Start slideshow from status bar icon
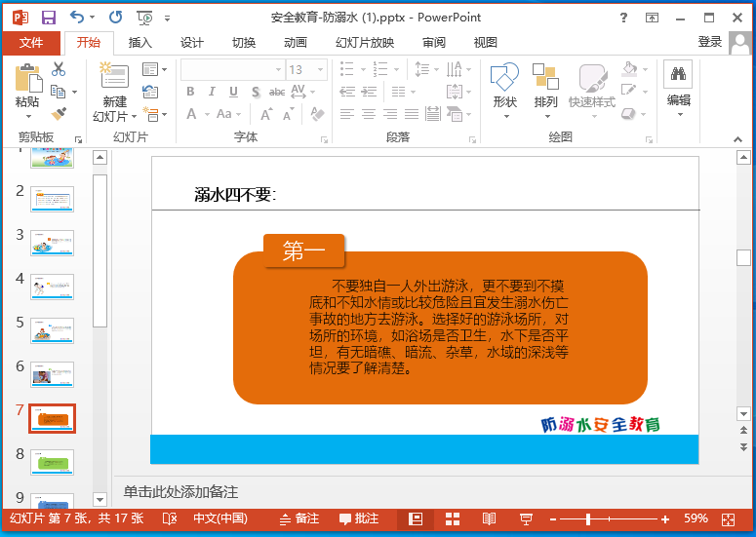 click(x=526, y=519)
